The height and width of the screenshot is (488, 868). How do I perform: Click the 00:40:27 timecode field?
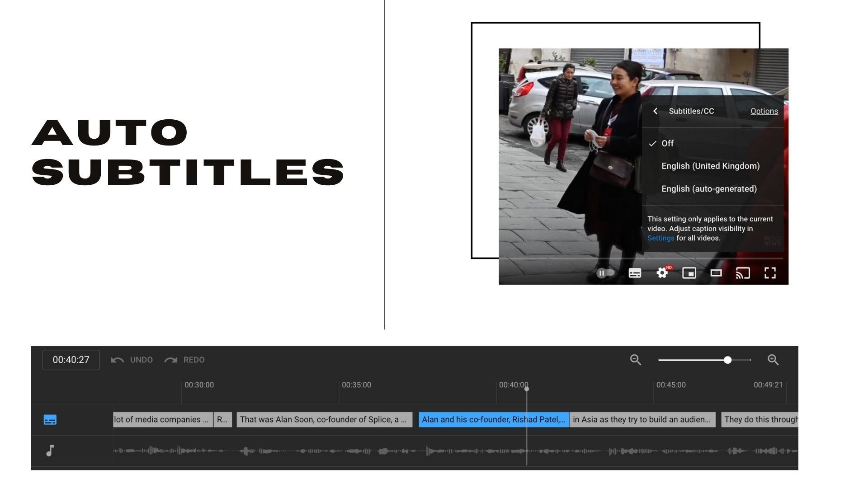pyautogui.click(x=71, y=360)
